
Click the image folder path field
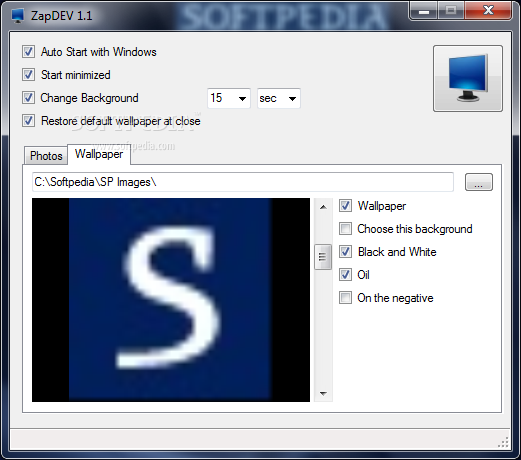point(243,182)
